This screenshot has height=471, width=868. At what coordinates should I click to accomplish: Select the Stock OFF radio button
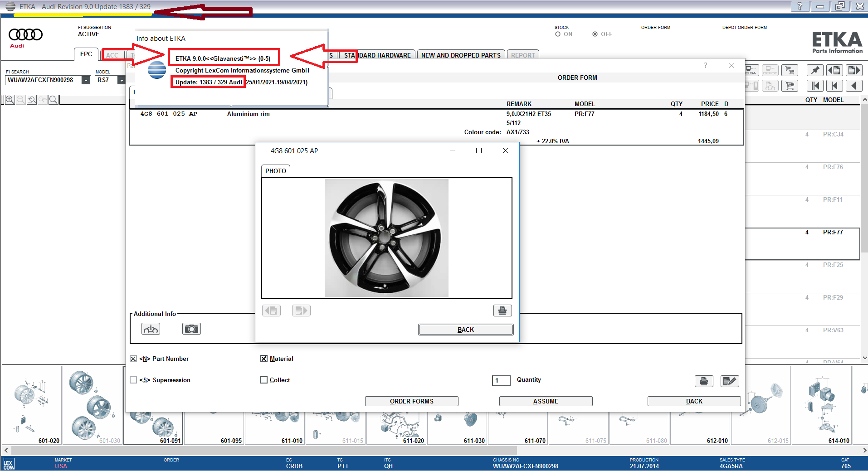tap(595, 34)
